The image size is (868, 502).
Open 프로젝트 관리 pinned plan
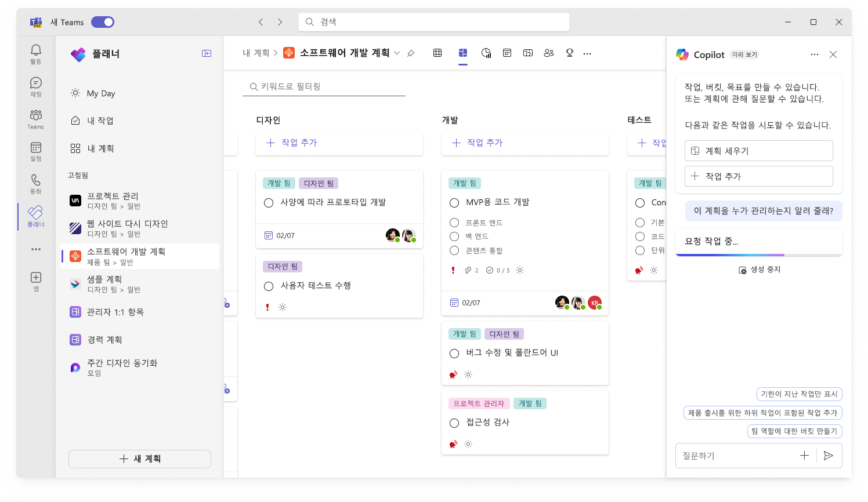coord(139,201)
